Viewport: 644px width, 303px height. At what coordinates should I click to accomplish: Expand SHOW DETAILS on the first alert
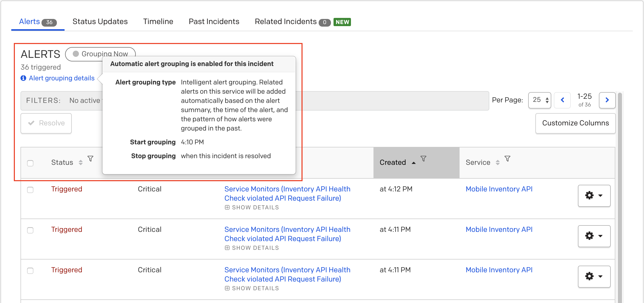point(252,208)
